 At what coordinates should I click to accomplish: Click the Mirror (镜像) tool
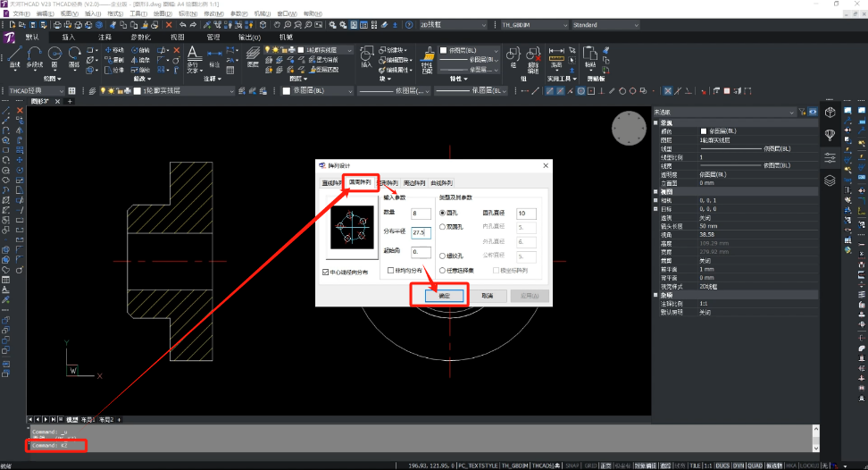pos(140,60)
